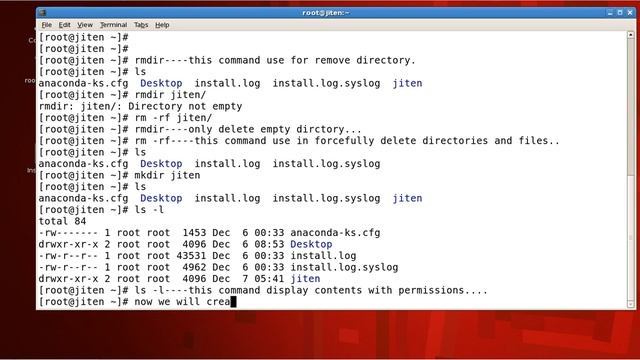Click anaconda-ks.cfg in the ls -l listing
Image resolution: width=640 pixels, height=360 pixels.
pyautogui.click(x=335, y=233)
